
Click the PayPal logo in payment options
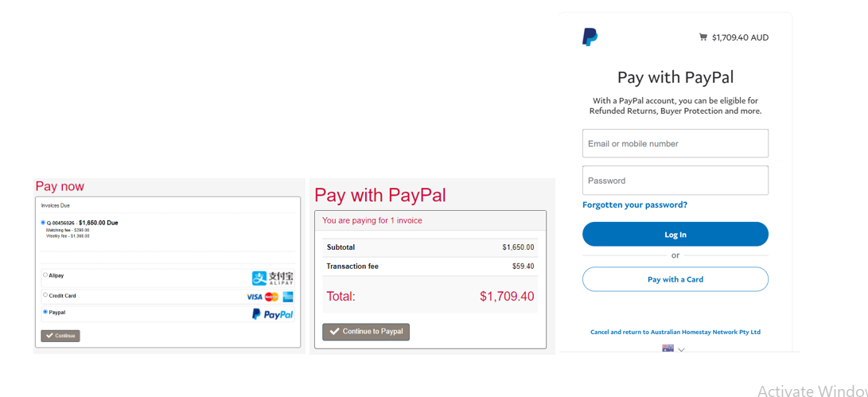(x=272, y=314)
